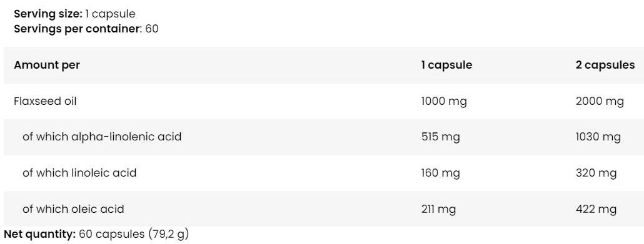The width and height of the screenshot is (644, 244).
Task: Click the 1030 mg value
Action: coord(598,137)
